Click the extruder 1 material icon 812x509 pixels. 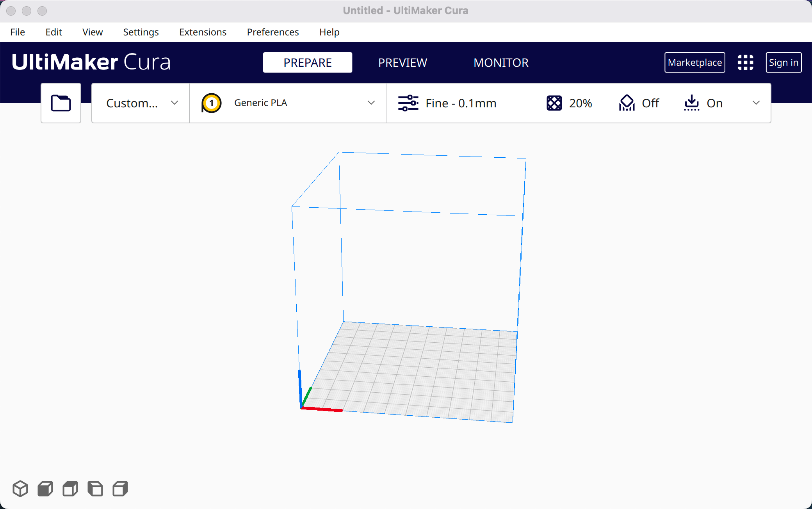point(211,103)
